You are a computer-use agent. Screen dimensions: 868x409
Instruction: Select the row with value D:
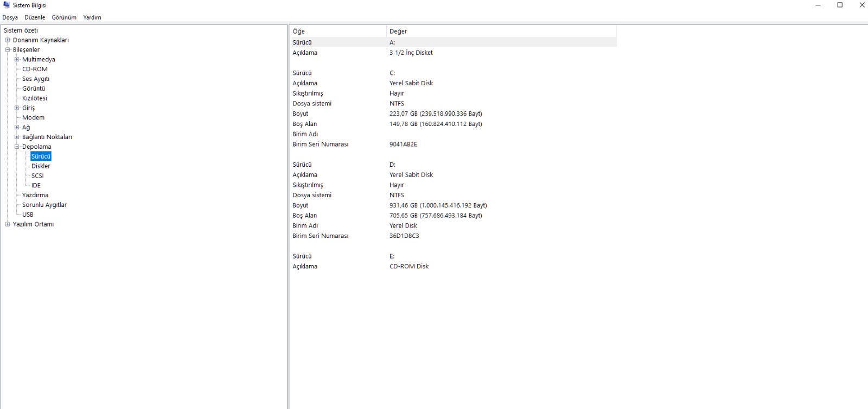click(x=454, y=165)
